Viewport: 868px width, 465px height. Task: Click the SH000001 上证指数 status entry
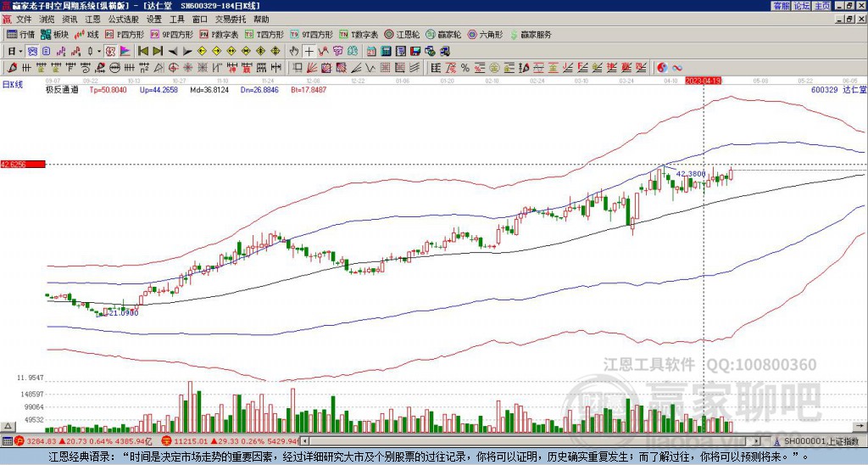click(x=821, y=441)
